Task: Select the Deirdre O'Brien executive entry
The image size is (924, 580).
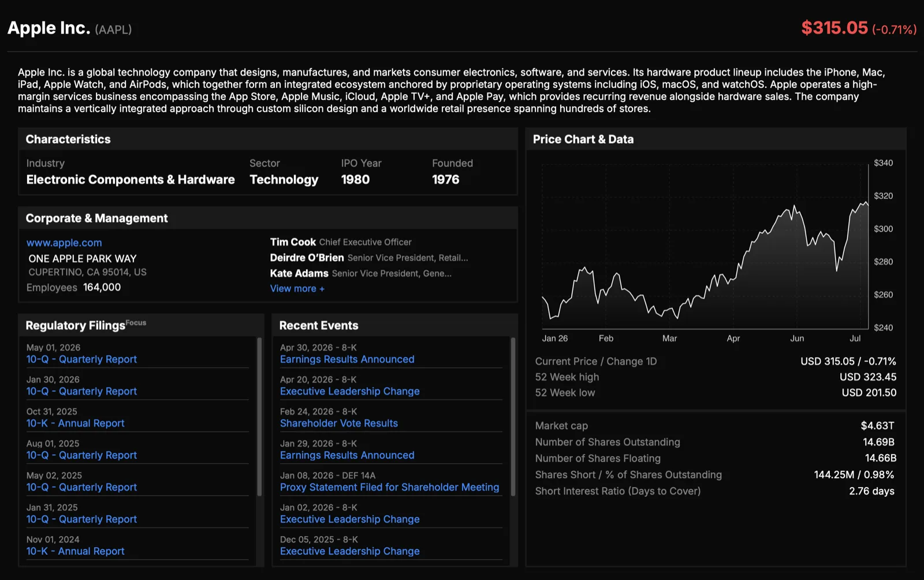Action: tap(369, 258)
